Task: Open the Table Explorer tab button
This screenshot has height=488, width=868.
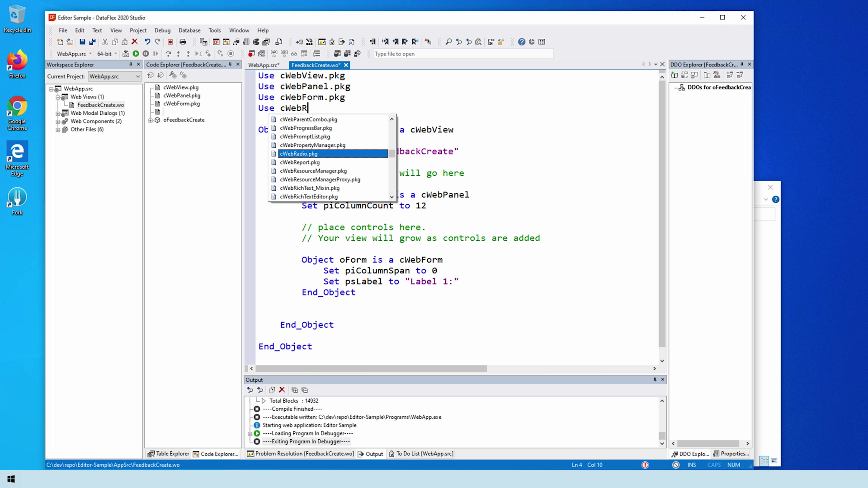Action: tap(169, 454)
